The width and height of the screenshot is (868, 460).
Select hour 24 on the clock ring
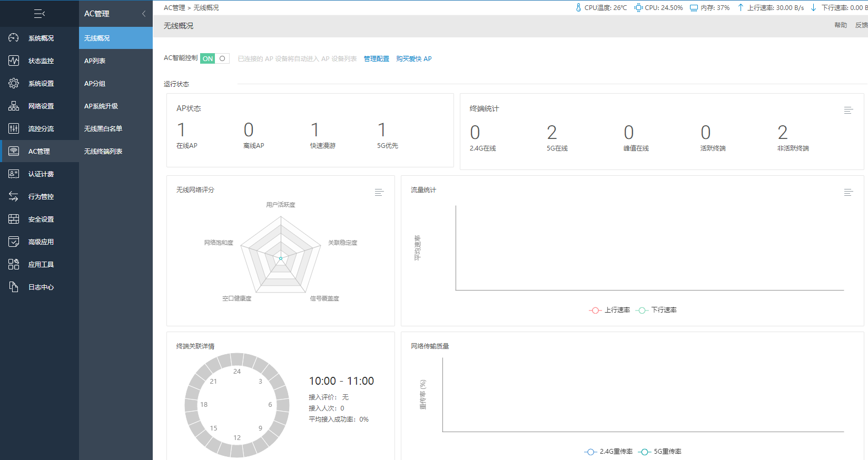click(237, 372)
